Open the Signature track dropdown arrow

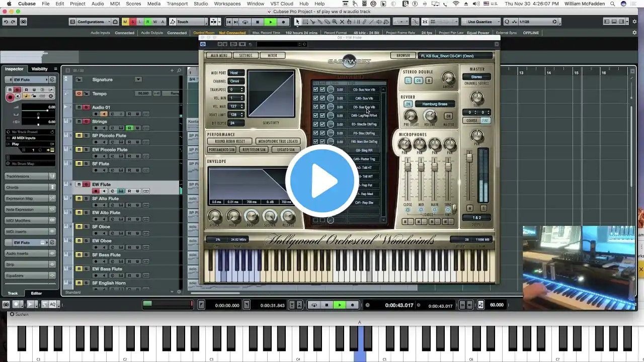[x=138, y=79]
